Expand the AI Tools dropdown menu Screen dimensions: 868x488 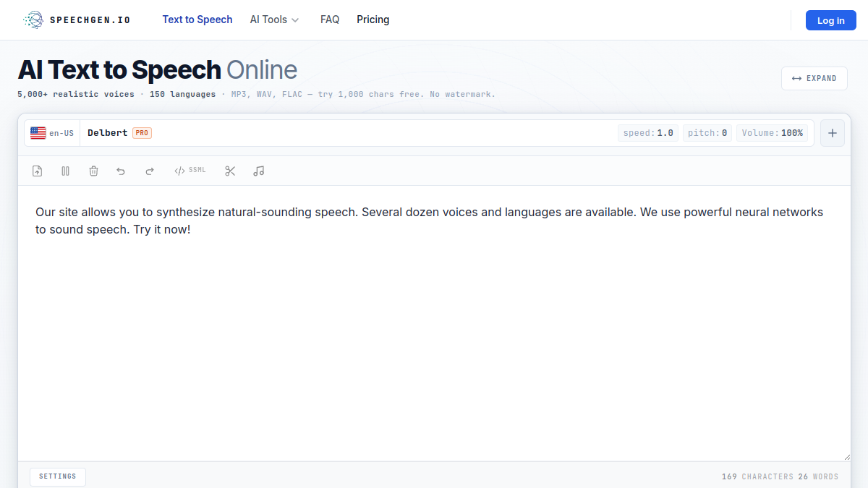pos(274,20)
